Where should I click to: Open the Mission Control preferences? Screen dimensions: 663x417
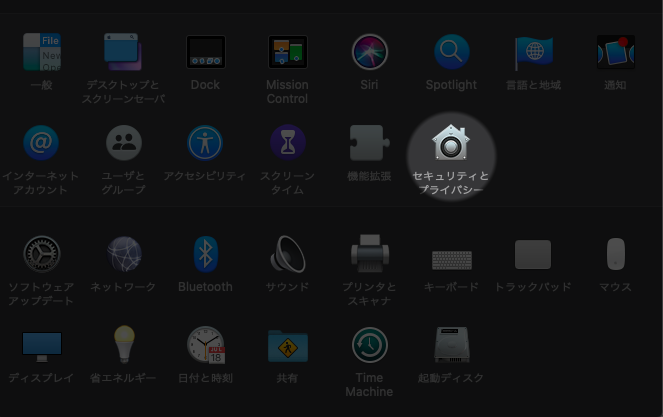click(288, 52)
